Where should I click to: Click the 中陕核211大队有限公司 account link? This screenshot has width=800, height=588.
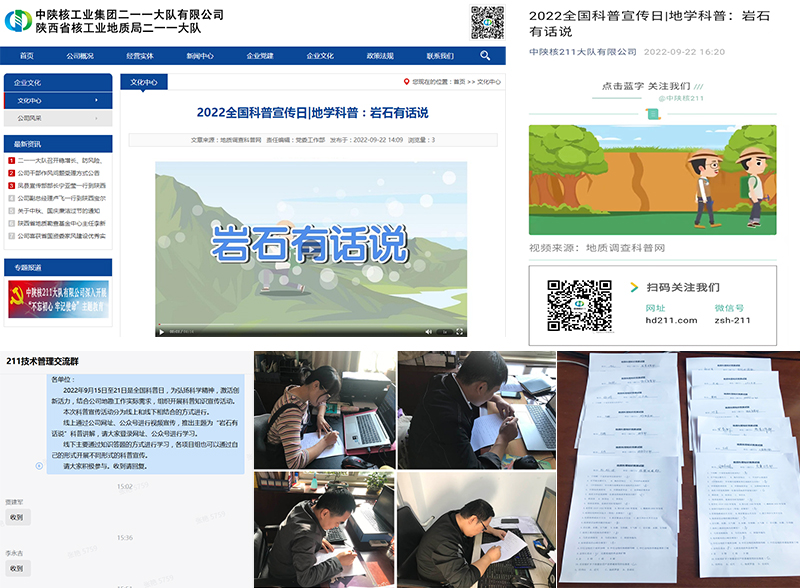click(x=582, y=51)
